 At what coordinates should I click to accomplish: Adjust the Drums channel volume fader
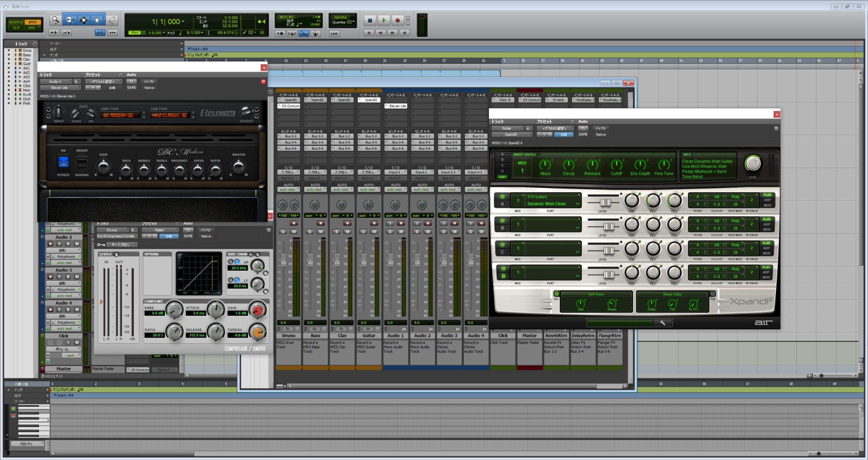pyautogui.click(x=283, y=260)
